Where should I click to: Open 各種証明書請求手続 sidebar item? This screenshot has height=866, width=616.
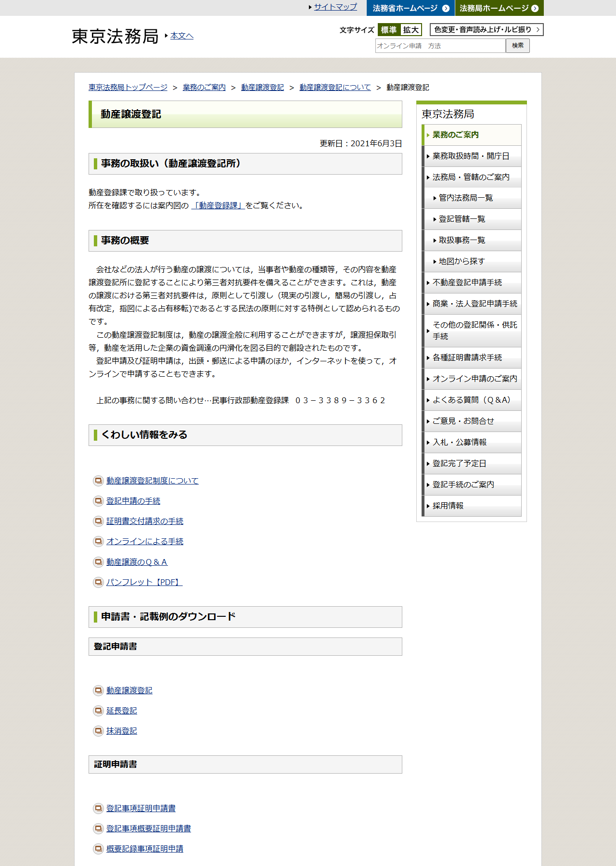point(472,357)
